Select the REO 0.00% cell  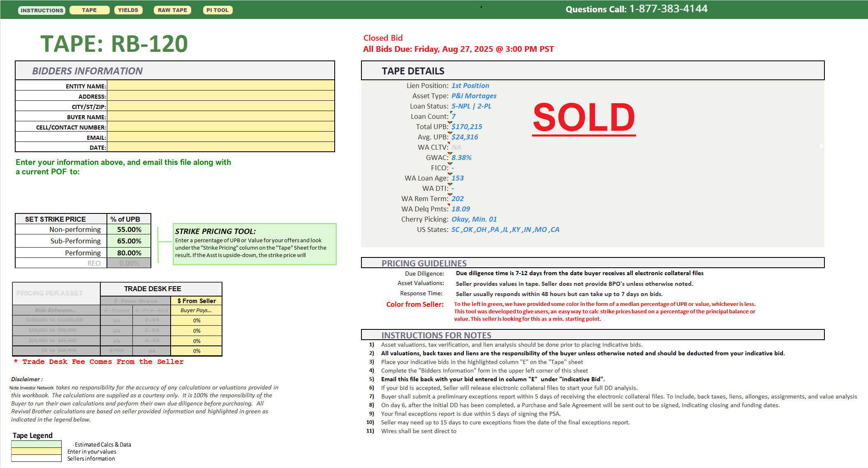coord(129,263)
